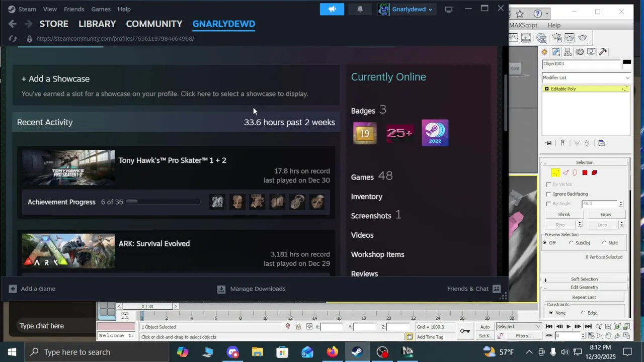Open 3ds Max Display panel tab
Screen dimensions: 644x362
tap(591, 52)
